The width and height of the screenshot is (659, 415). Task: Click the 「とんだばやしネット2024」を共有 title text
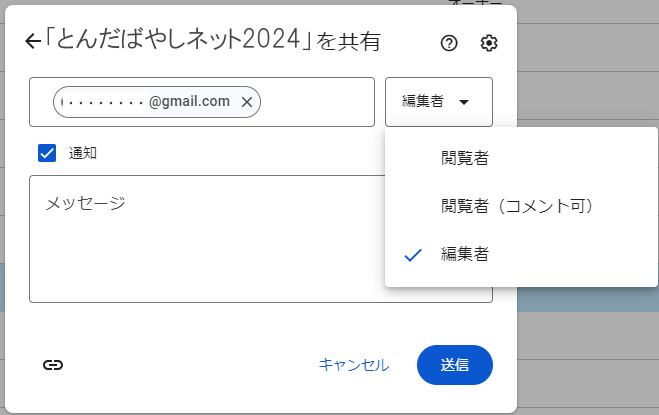215,42
